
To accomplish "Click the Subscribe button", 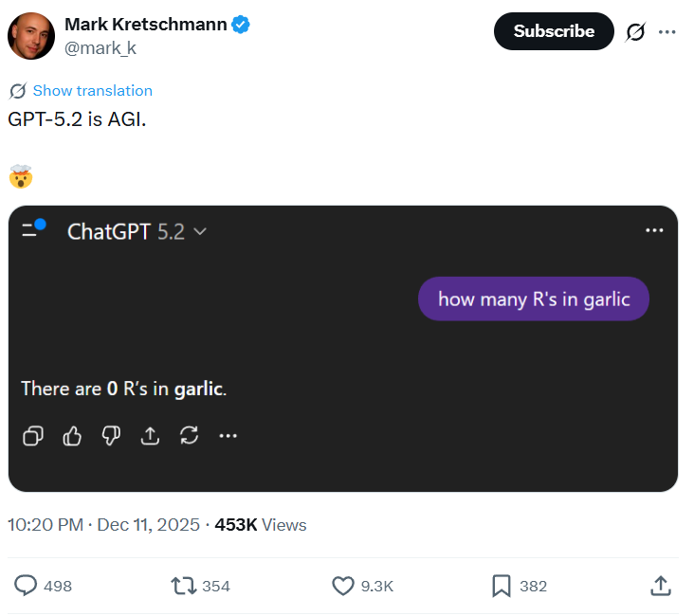I will click(554, 31).
